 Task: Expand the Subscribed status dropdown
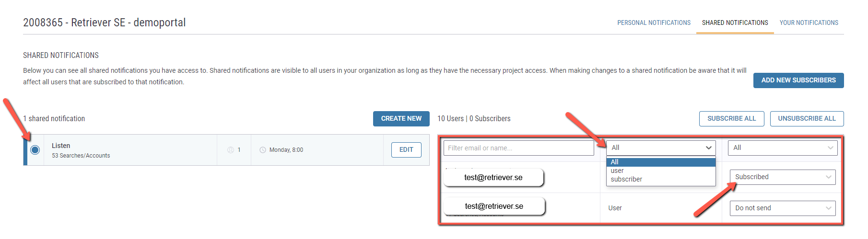point(783,177)
